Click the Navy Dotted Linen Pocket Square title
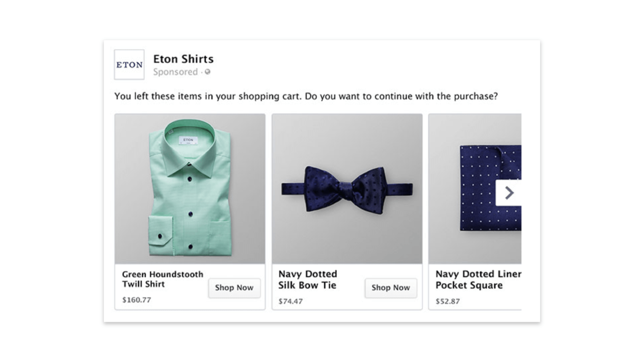This screenshot has height=362, width=644. coord(478,280)
